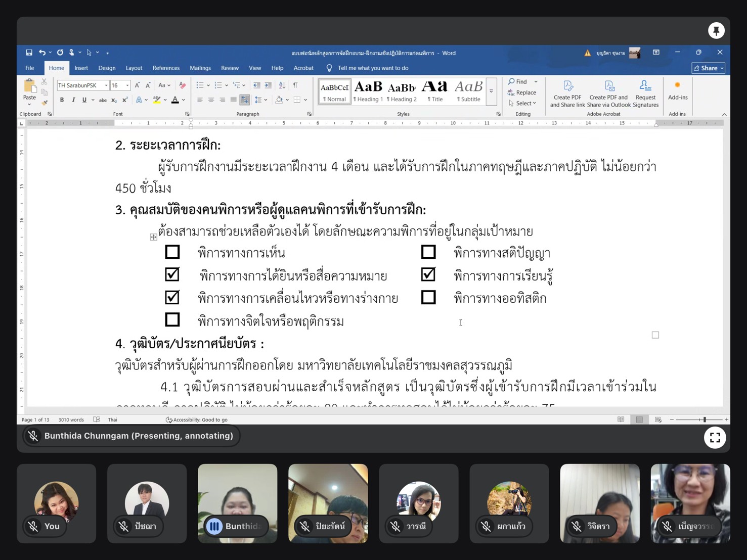
Task: Click Replace in the Editing group
Action: pyautogui.click(x=522, y=92)
